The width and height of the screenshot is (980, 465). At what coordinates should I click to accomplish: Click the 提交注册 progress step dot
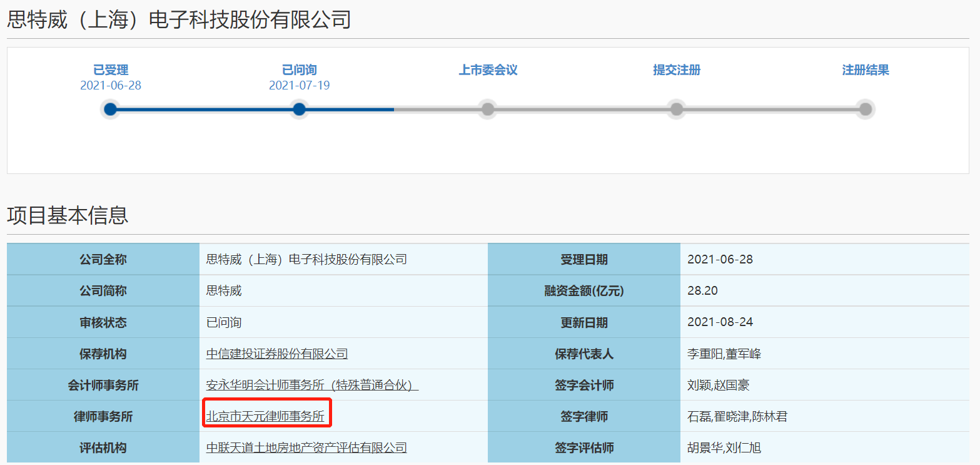tap(677, 110)
